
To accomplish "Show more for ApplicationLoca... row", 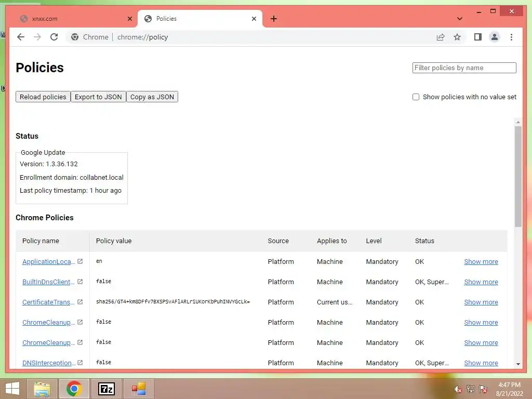I will pos(481,262).
